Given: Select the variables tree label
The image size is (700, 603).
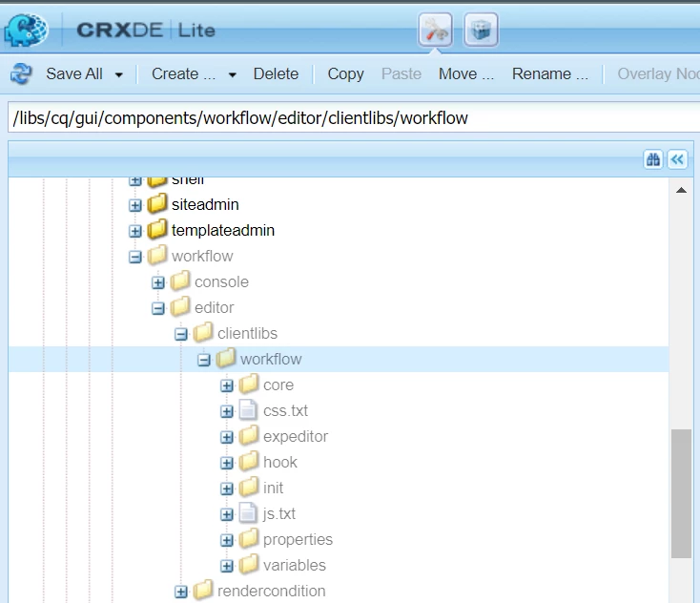Looking at the screenshot, I should (x=295, y=566).
